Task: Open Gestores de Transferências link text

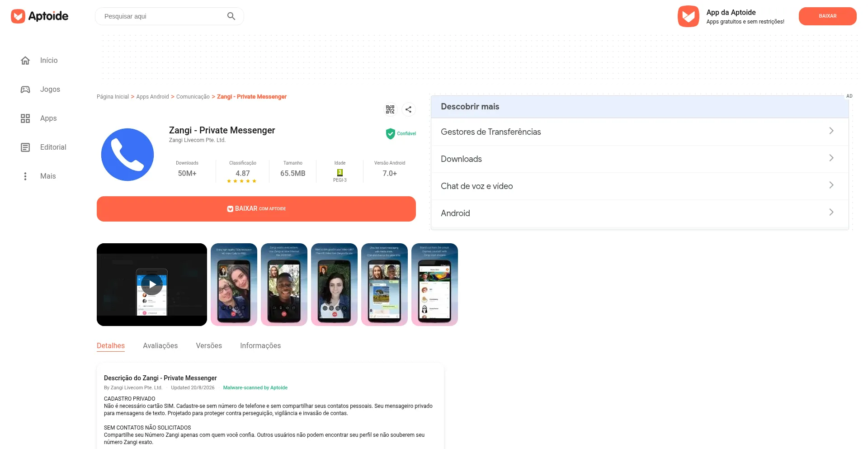Action: click(491, 132)
